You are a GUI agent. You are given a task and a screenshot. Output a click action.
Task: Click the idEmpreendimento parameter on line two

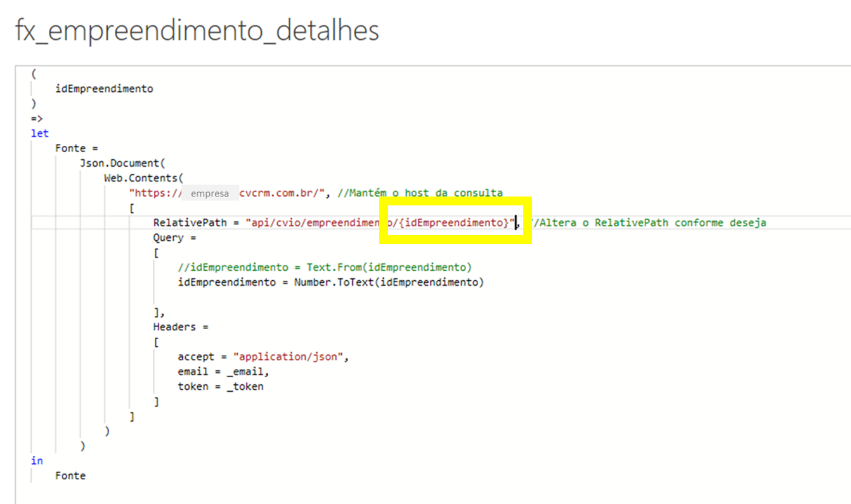104,89
